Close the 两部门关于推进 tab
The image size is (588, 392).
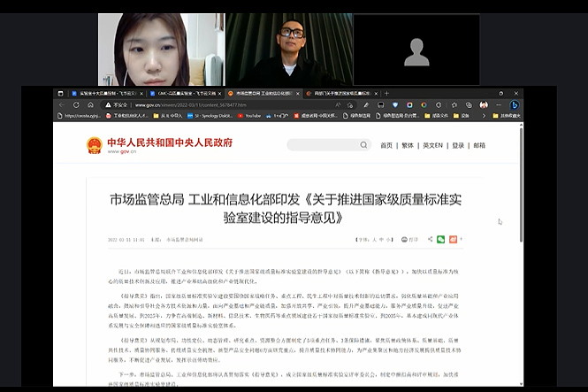[x=376, y=94]
